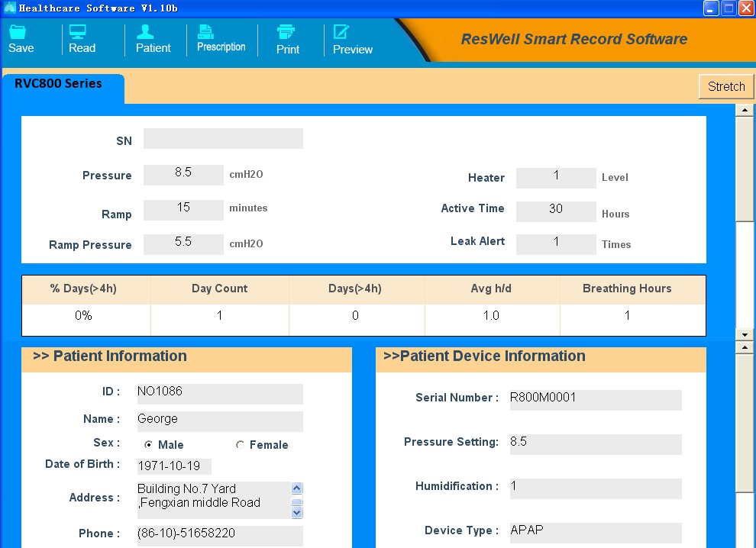The width and height of the screenshot is (756, 548).
Task: Open the Prescription document icon
Action: [206, 32]
